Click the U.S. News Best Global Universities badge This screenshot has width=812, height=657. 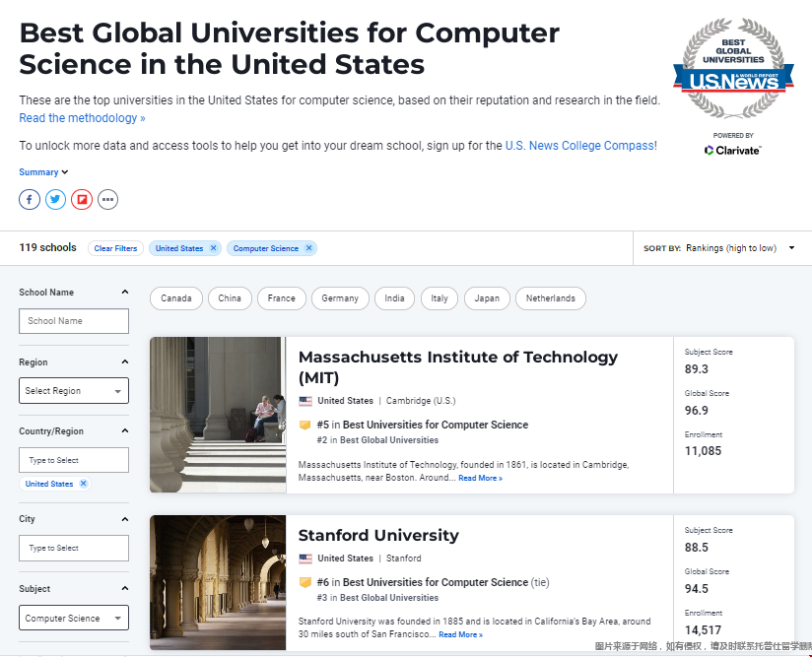click(x=733, y=68)
